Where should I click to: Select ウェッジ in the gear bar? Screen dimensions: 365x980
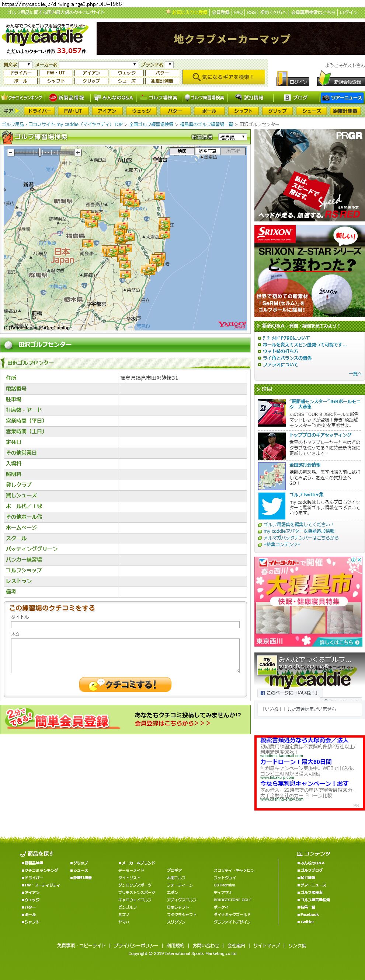[x=141, y=111]
